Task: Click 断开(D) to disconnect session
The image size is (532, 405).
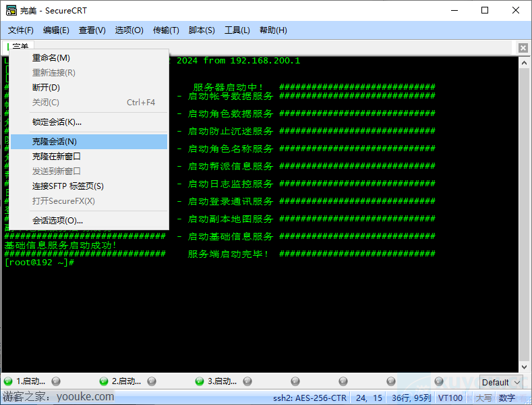Action: pos(46,88)
